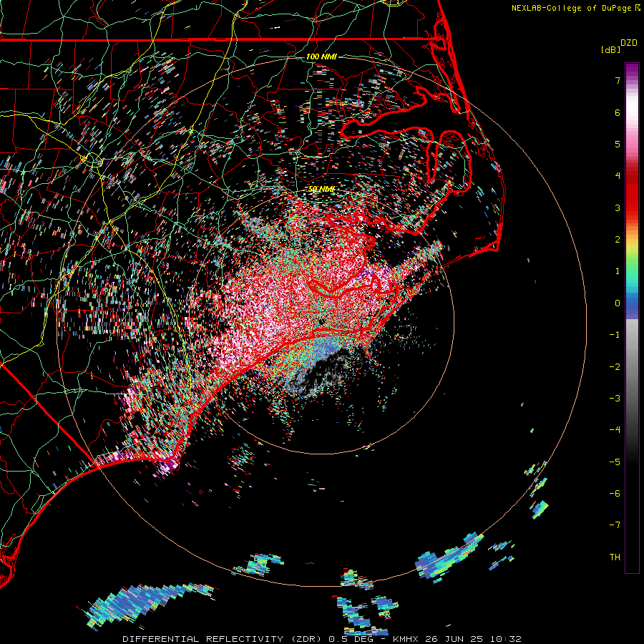Click the ZDR color scale bar
Image resolution: width=644 pixels, height=644 pixels.
[x=632, y=318]
